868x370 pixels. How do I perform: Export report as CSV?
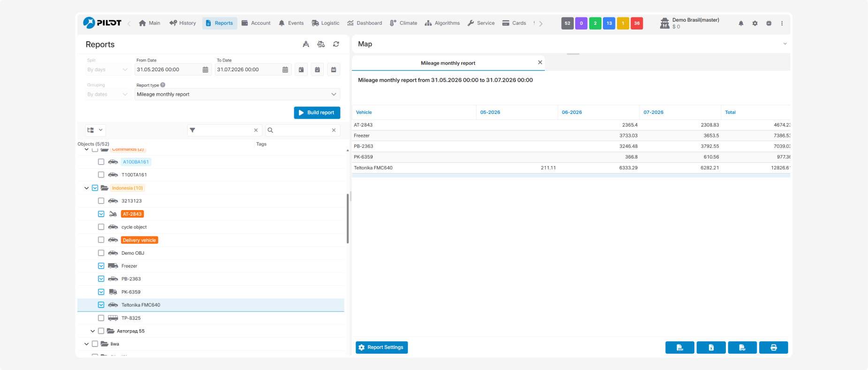point(680,347)
